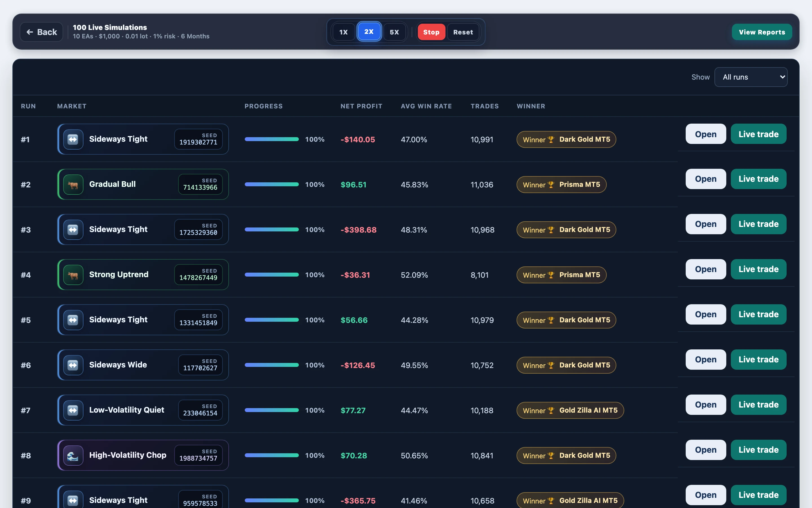
Task: Click the Gradual Bull progress bar
Action: [272, 184]
